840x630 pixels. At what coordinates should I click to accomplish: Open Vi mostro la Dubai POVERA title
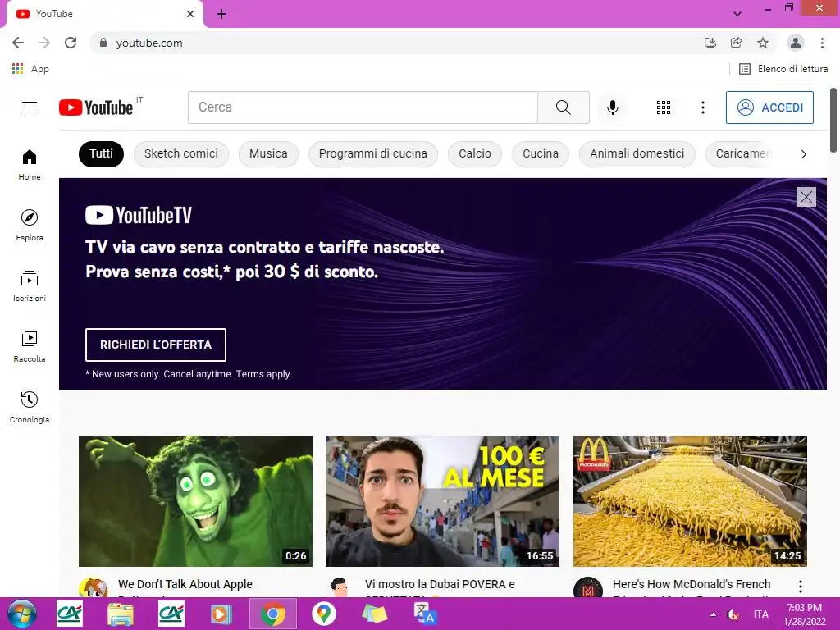[x=440, y=584]
